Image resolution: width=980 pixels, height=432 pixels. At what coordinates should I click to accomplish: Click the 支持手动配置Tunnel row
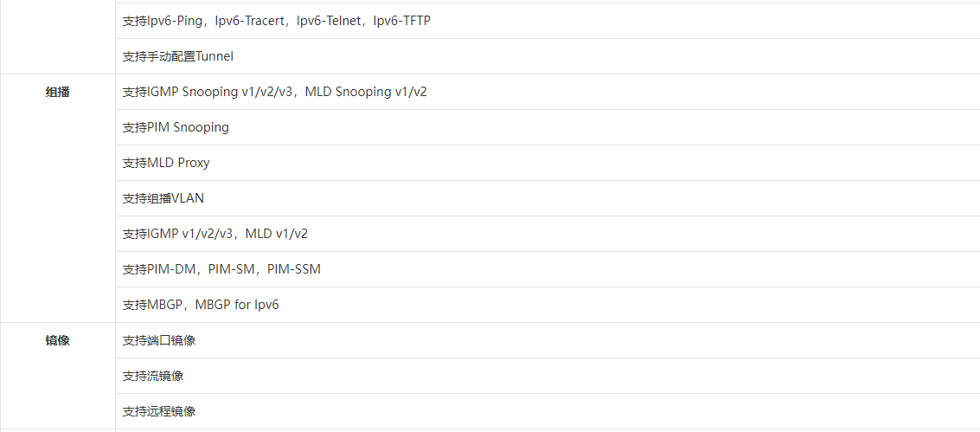click(178, 56)
